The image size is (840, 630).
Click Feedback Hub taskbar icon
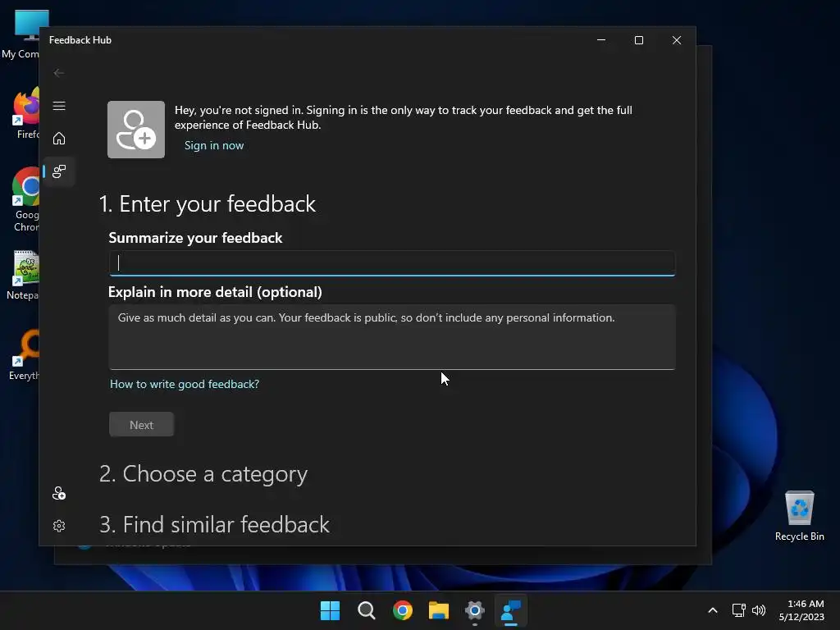click(510, 610)
